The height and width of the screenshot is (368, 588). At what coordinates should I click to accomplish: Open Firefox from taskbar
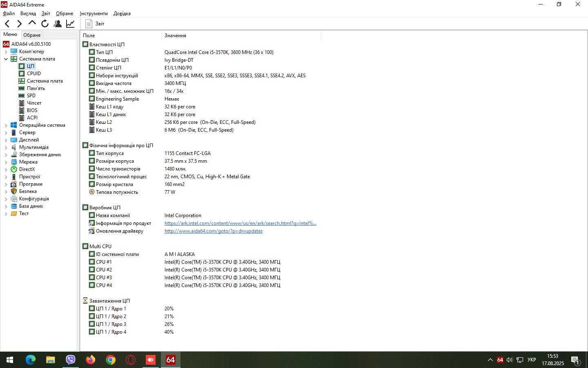point(90,360)
